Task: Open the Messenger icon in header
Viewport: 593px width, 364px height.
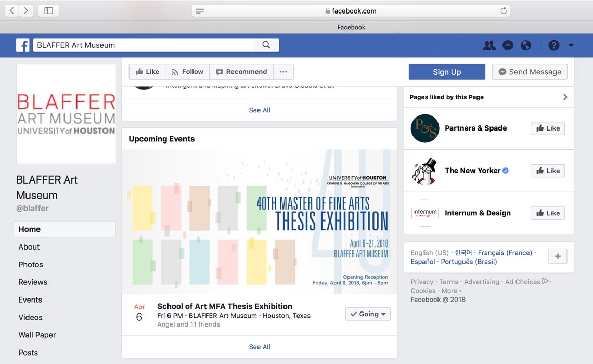Action: 508,45
